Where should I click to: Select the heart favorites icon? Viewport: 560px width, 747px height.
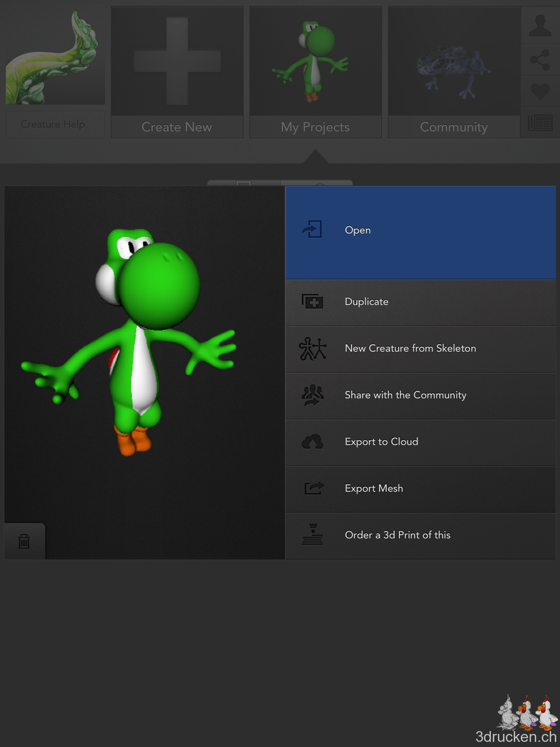[x=539, y=92]
